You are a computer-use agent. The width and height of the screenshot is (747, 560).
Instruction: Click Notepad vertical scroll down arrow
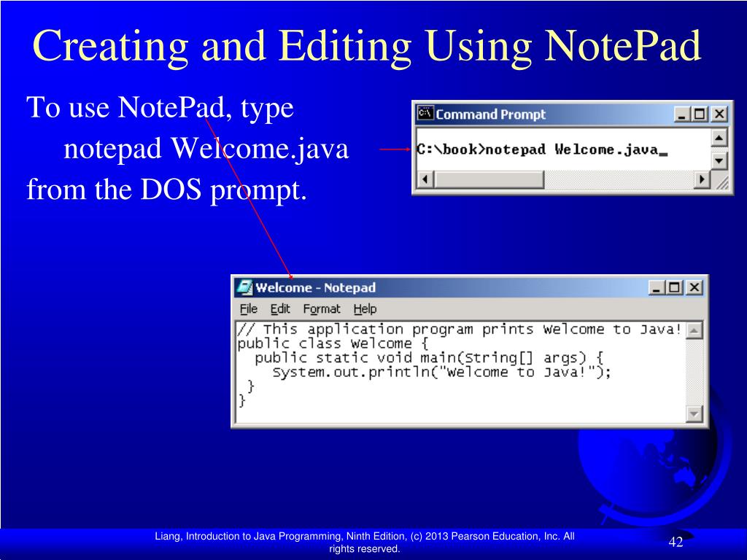pyautogui.click(x=694, y=414)
